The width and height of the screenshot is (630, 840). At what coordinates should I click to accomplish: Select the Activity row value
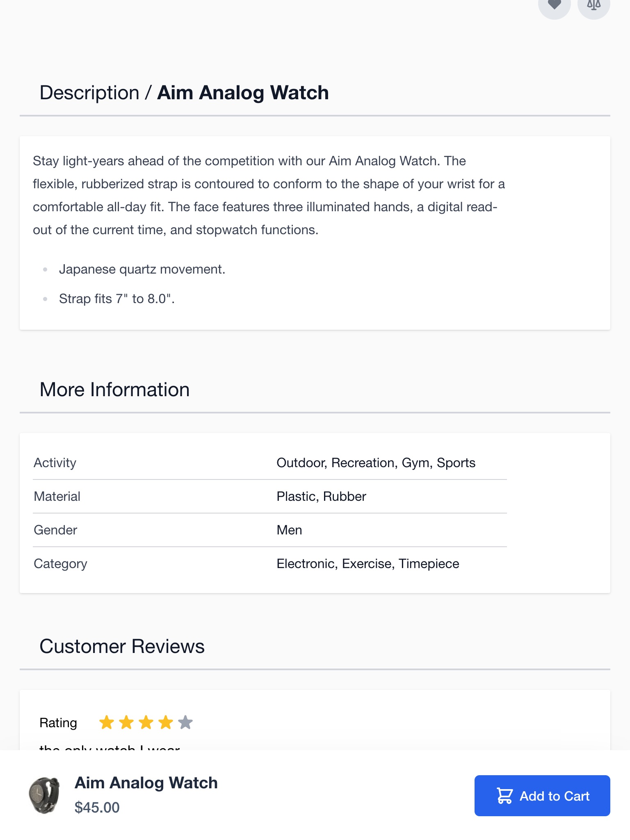click(x=376, y=463)
